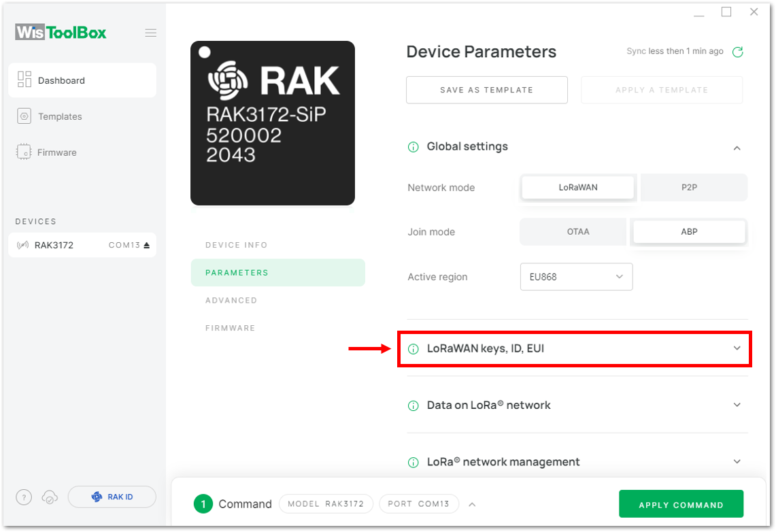Image resolution: width=776 pixels, height=532 pixels.
Task: Click the LoRaWAN keys info icon
Action: pyautogui.click(x=414, y=349)
